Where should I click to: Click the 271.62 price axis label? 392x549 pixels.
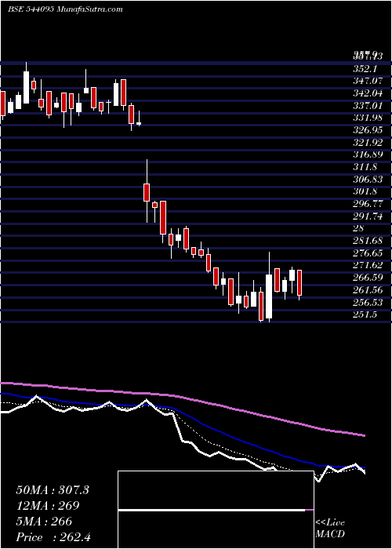(x=368, y=265)
